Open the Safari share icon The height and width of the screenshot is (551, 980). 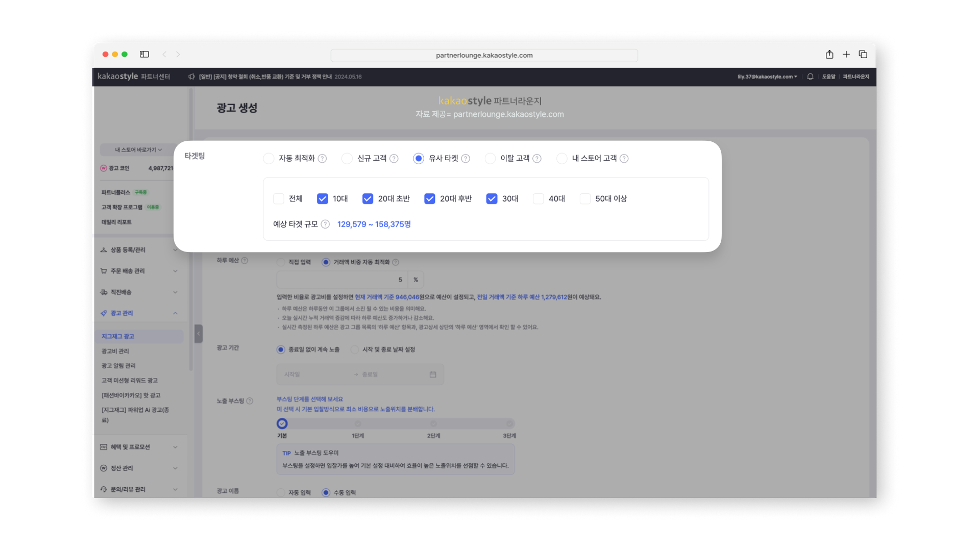tap(829, 54)
